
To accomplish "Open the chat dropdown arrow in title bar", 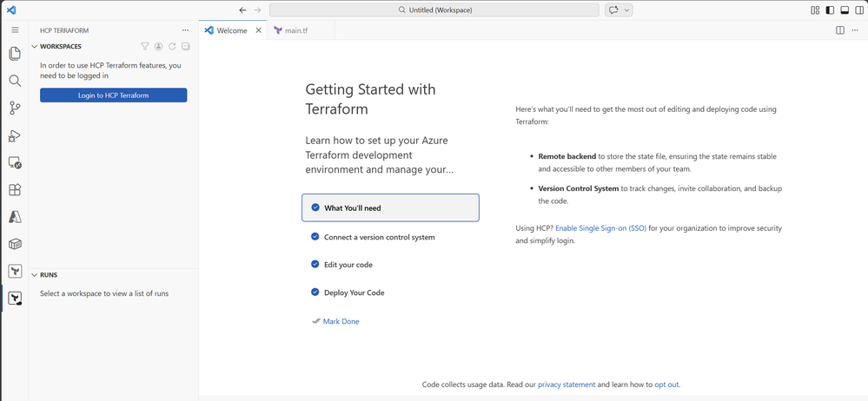I will (626, 10).
